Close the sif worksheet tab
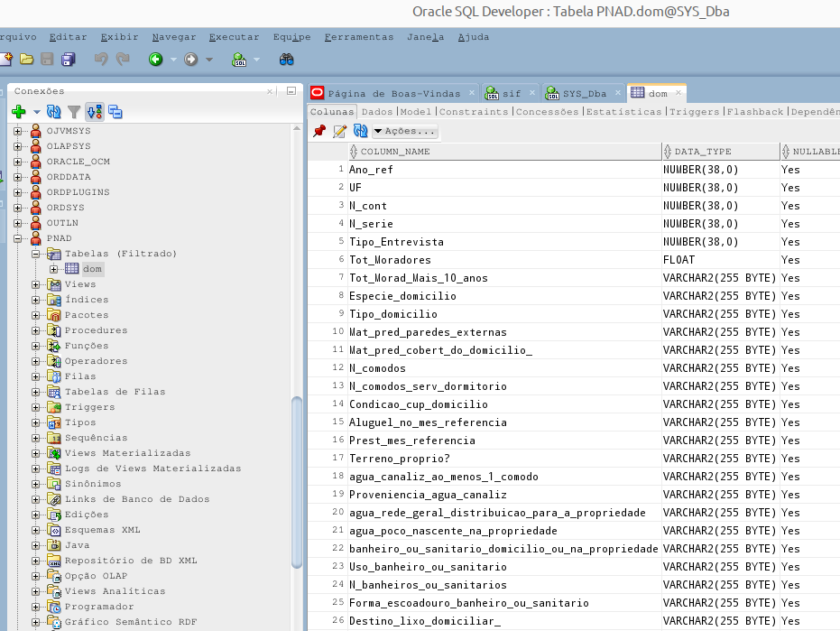Viewport: 840px width, 631px height. pyautogui.click(x=532, y=93)
